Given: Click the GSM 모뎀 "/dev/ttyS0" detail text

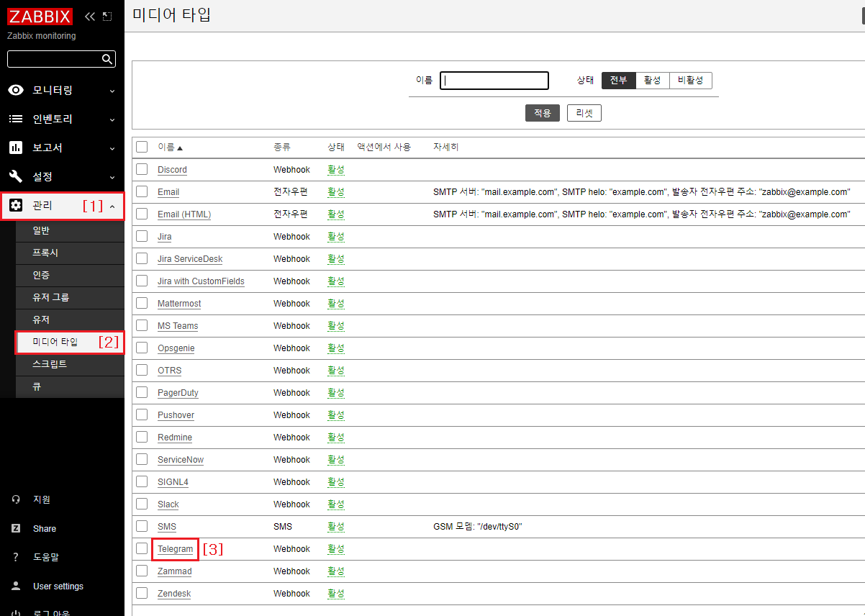Looking at the screenshot, I should pos(478,527).
